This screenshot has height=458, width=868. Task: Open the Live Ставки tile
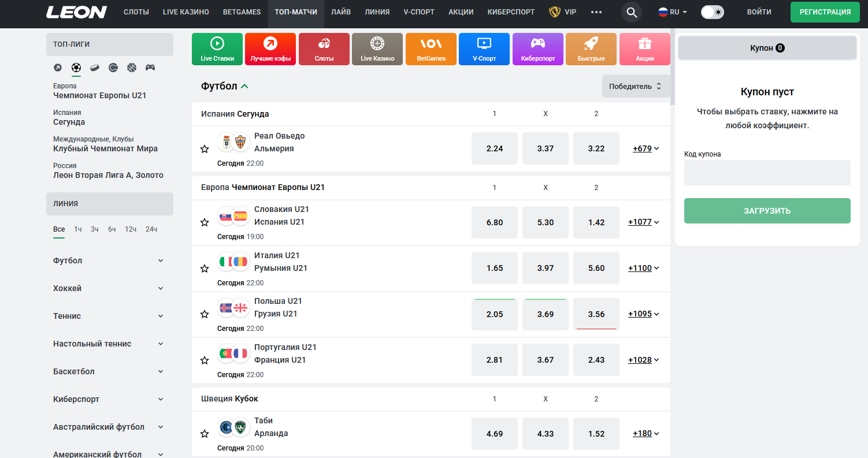pos(217,49)
